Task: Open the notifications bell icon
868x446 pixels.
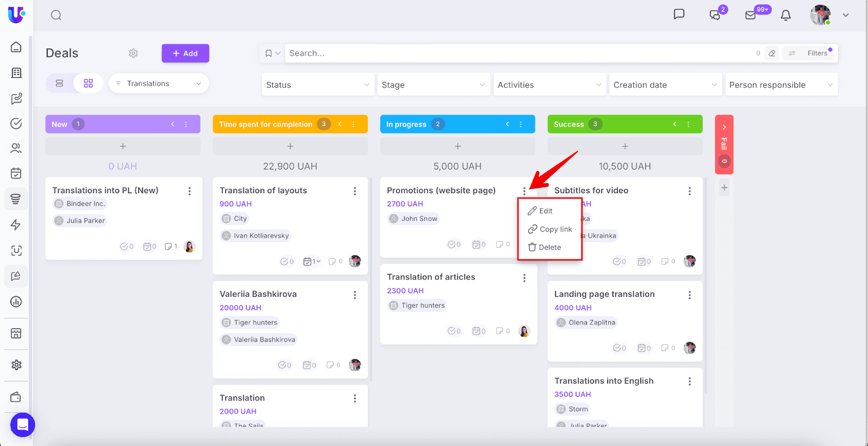Action: [x=786, y=15]
